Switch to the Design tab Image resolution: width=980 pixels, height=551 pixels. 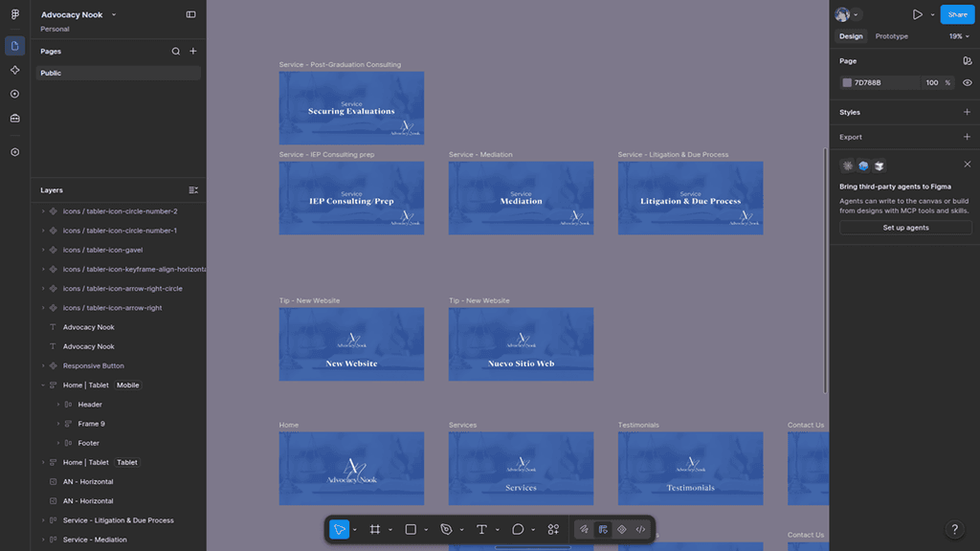point(851,36)
